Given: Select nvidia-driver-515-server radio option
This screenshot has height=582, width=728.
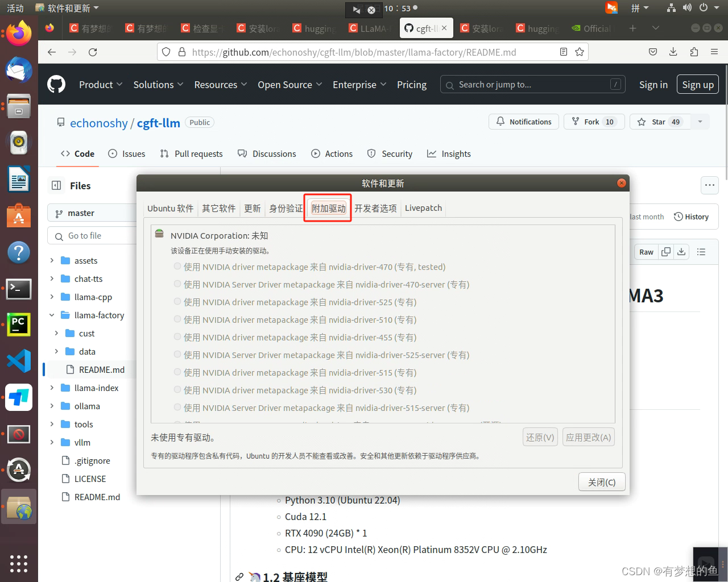Looking at the screenshot, I should click(177, 408).
